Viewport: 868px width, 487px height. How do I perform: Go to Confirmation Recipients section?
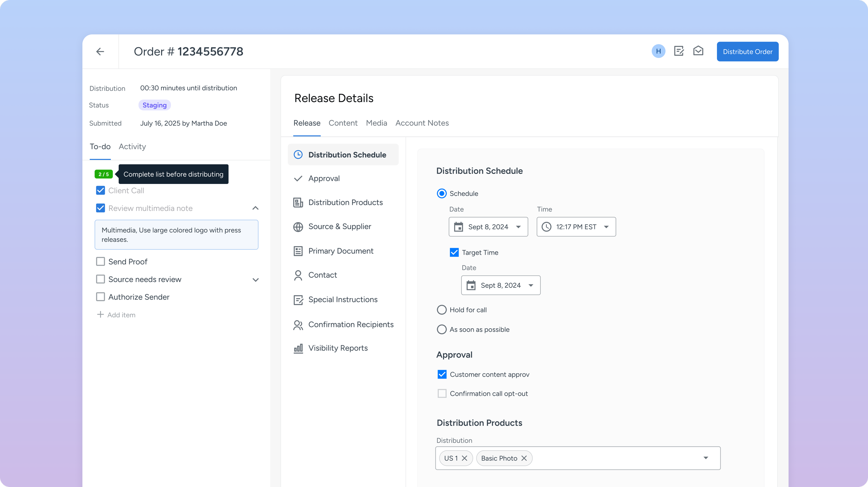pyautogui.click(x=350, y=325)
